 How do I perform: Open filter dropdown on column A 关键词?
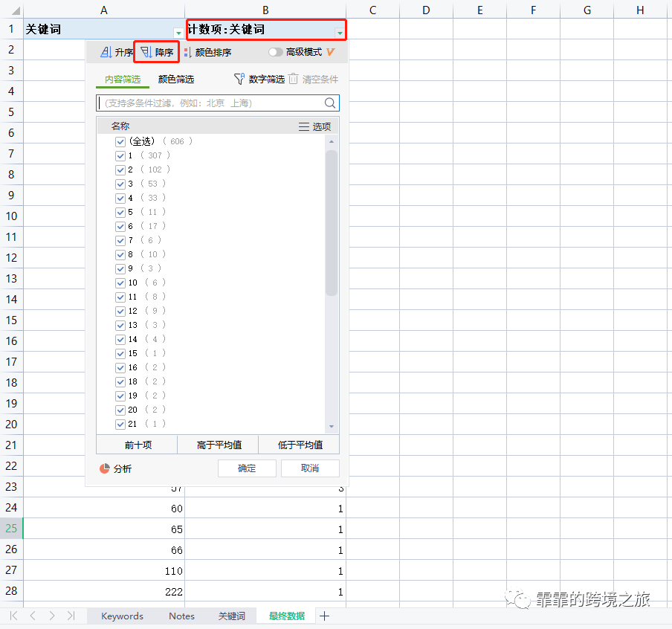(x=178, y=33)
